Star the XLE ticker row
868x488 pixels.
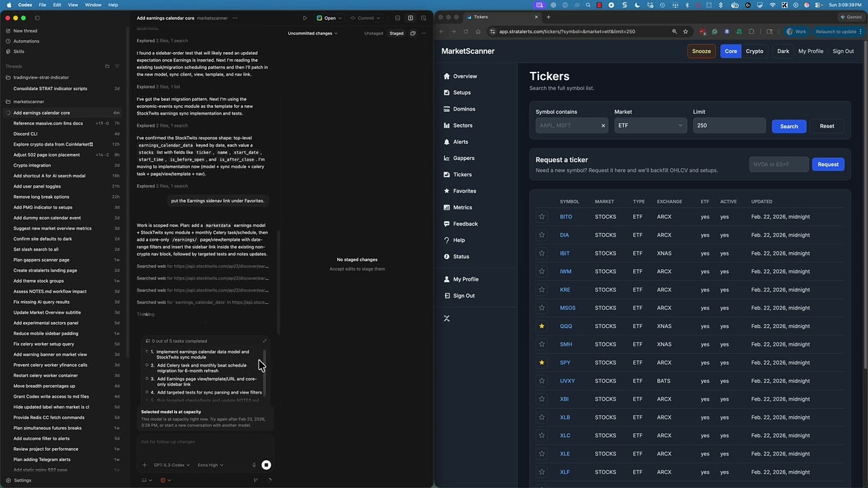point(542,453)
